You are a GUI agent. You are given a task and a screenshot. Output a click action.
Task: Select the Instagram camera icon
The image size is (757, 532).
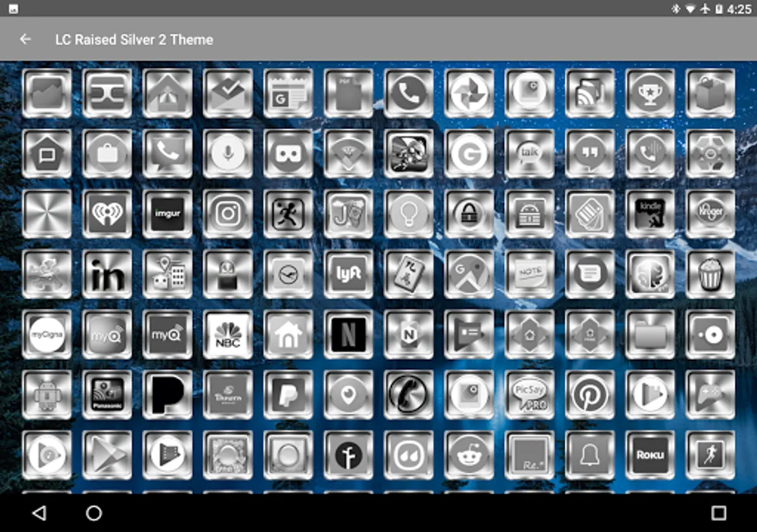tap(228, 213)
